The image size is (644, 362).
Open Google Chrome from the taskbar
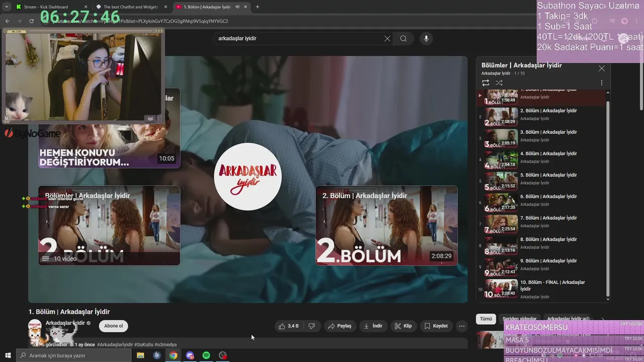pos(173,355)
